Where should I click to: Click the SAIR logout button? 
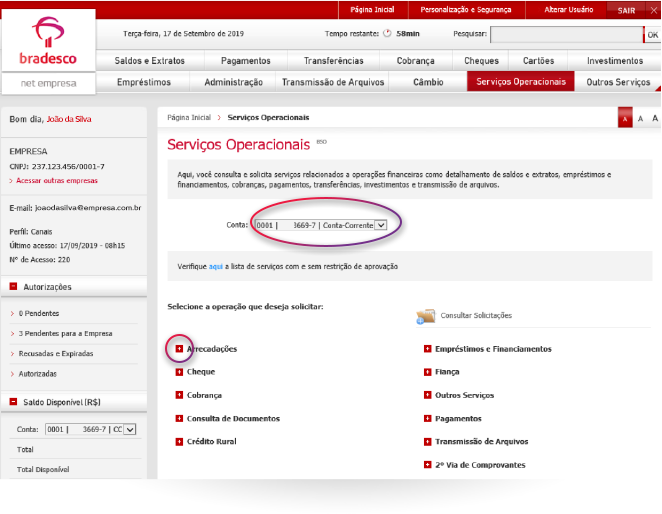627,9
